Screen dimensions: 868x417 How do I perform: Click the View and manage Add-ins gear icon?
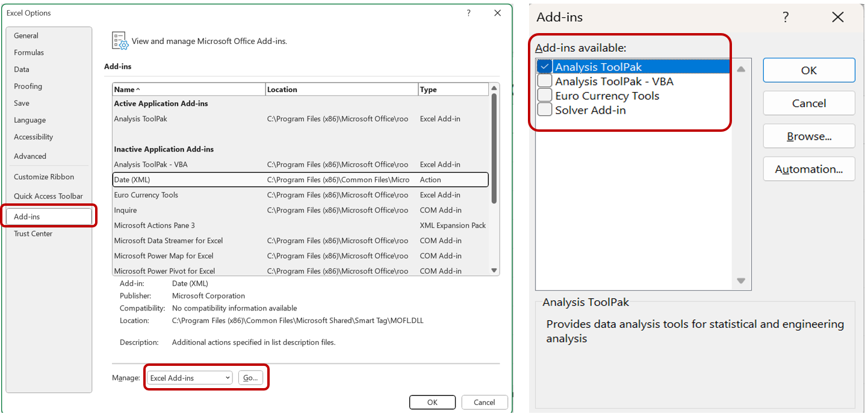[119, 40]
